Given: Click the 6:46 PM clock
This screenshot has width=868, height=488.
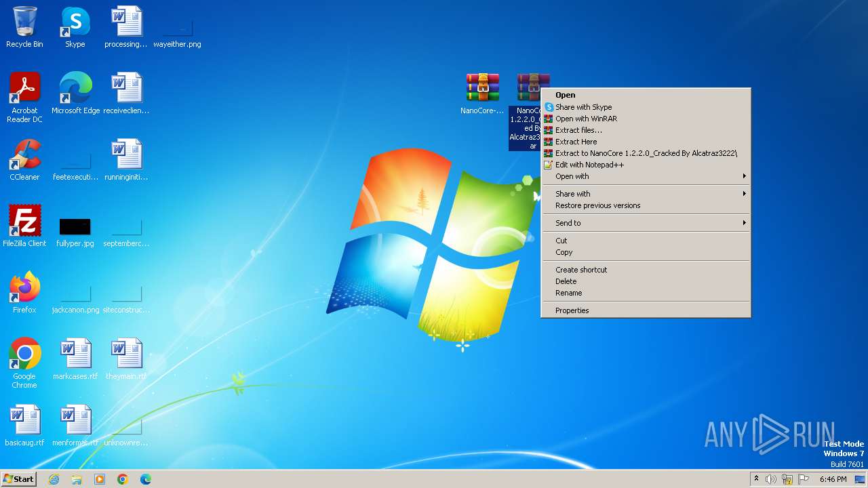Looking at the screenshot, I should [833, 479].
